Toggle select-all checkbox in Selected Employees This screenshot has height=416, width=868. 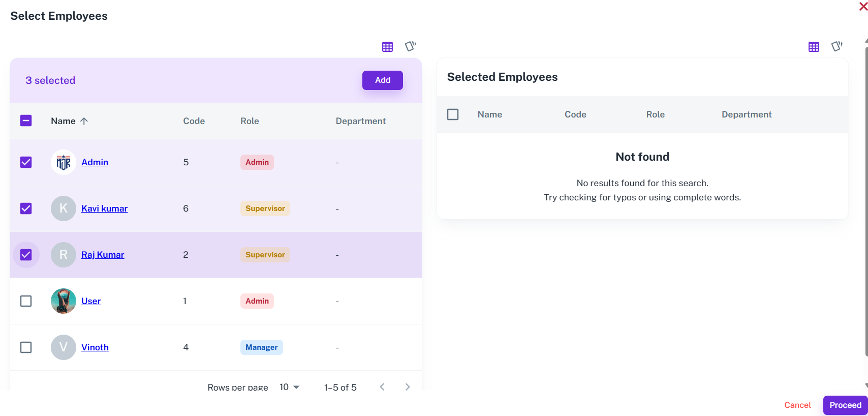click(453, 114)
